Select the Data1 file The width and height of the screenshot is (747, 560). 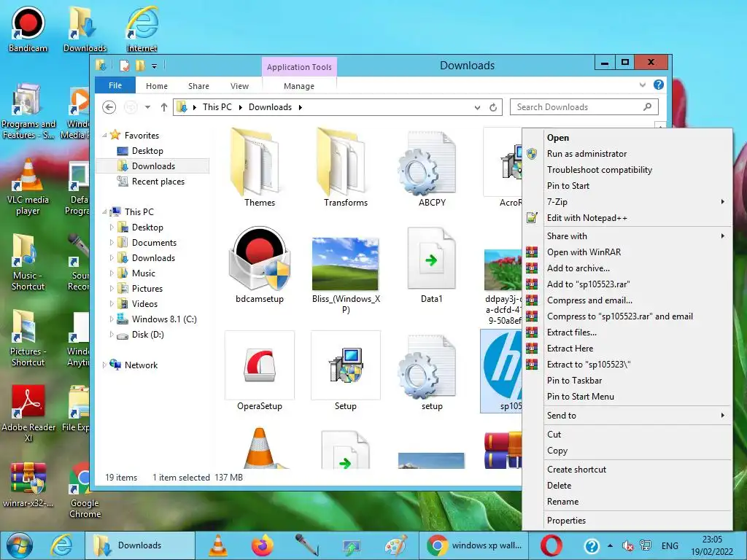tap(432, 265)
